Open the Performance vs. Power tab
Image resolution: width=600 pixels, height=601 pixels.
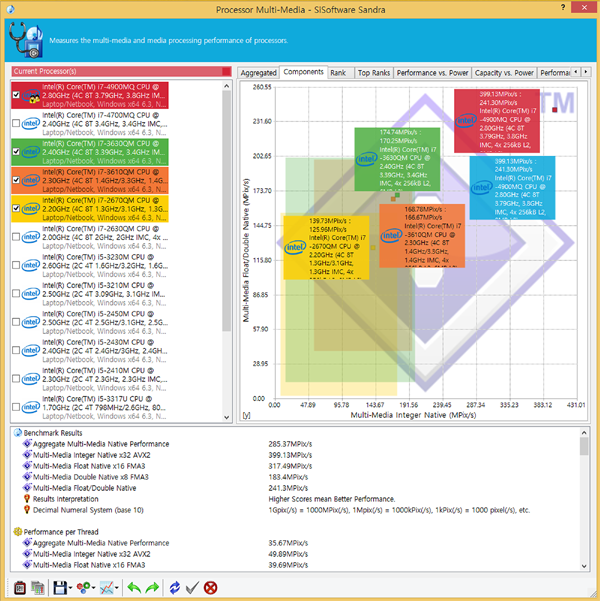coord(432,73)
